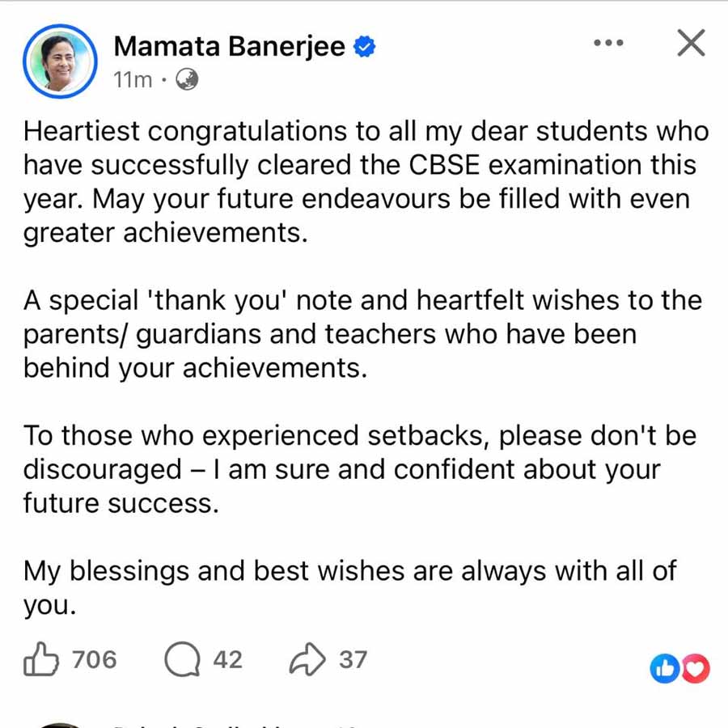728x728 pixels.
Task: Click the comment bubble icon
Action: click(182, 661)
